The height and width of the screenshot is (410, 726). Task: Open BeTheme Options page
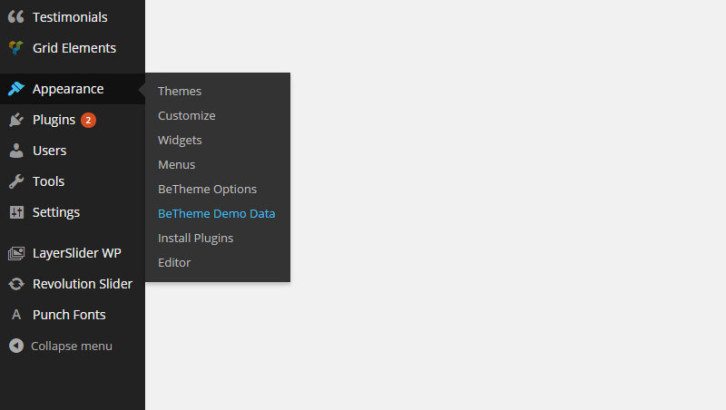207,189
